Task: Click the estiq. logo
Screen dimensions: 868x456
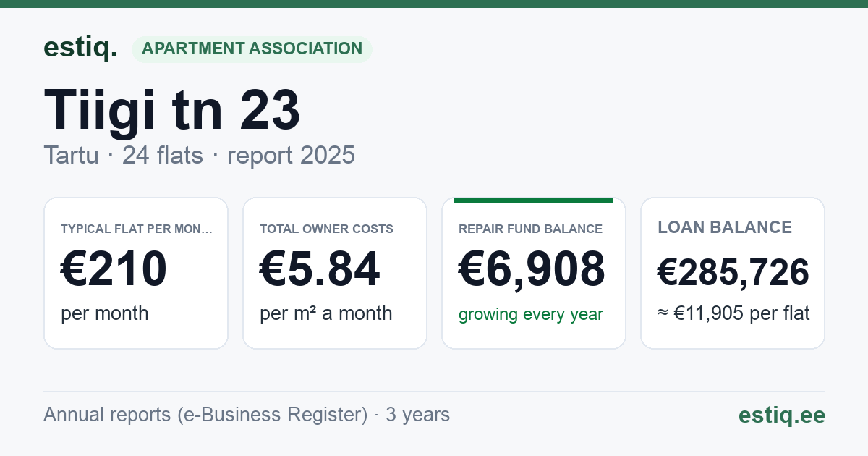Action: [x=80, y=48]
